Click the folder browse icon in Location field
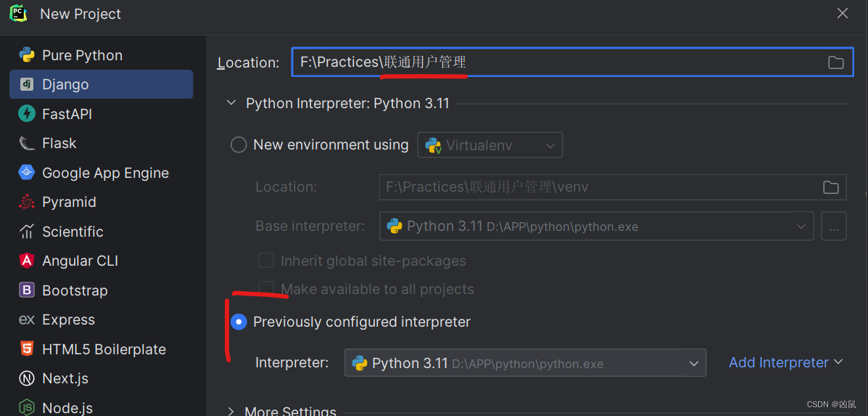The image size is (868, 416). click(836, 62)
